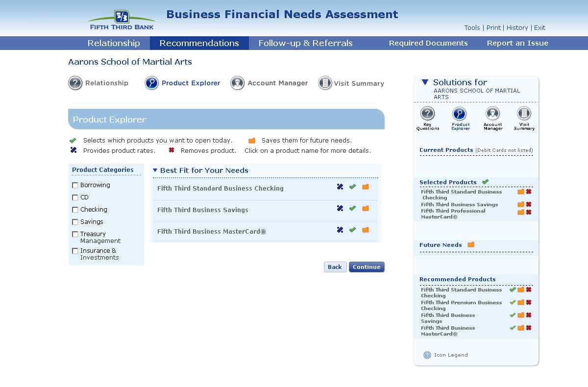Save recommended Business Savings to future folder
Image resolution: width=588 pixels, height=387 pixels.
(x=521, y=315)
